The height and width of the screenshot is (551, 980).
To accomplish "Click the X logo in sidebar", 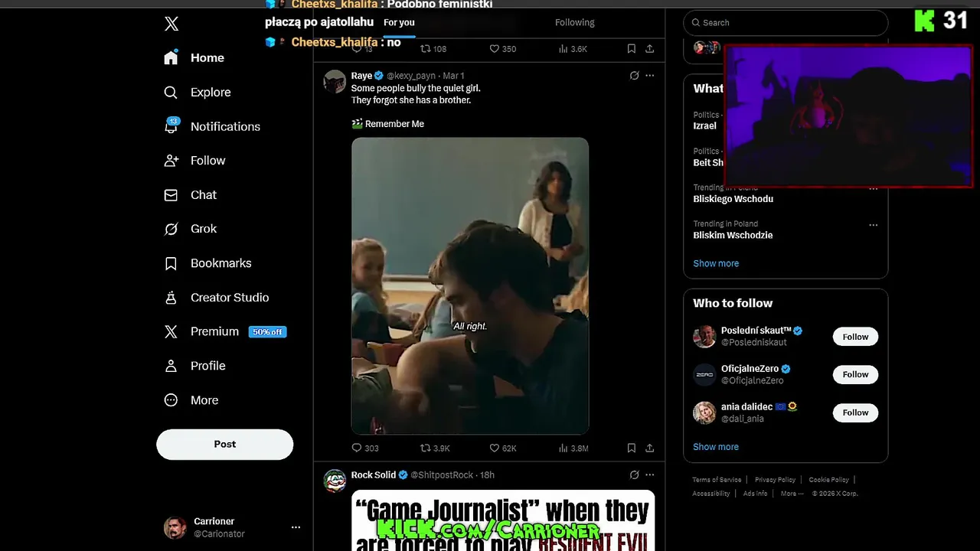I will click(171, 24).
